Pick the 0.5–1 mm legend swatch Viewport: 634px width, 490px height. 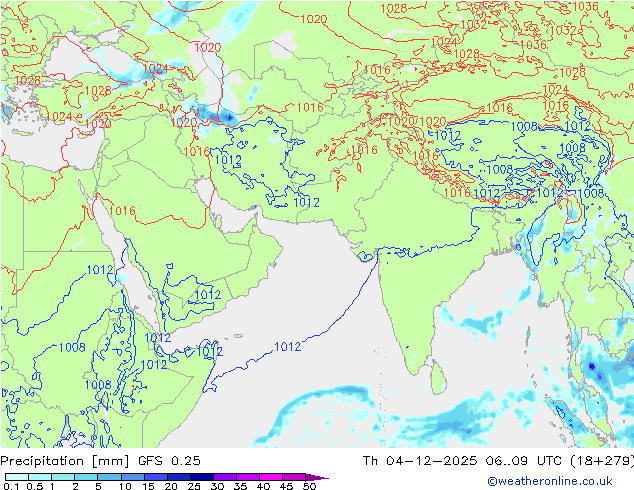click(x=40, y=477)
